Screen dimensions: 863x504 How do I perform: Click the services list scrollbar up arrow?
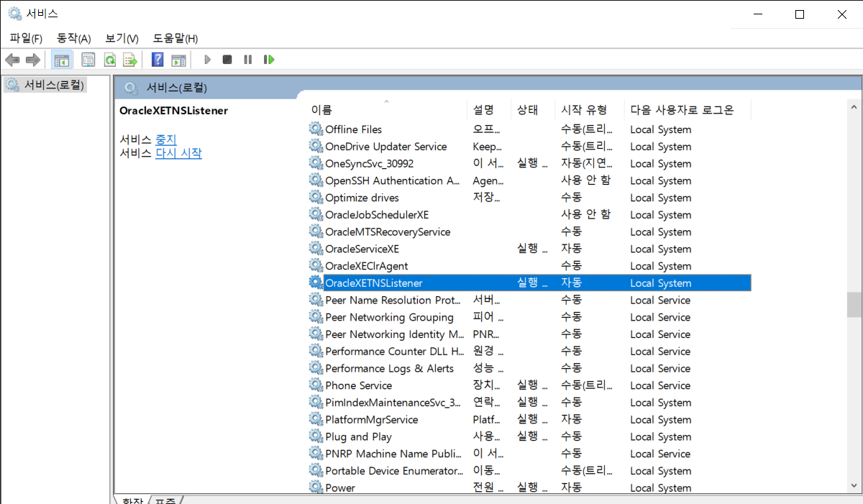(854, 107)
